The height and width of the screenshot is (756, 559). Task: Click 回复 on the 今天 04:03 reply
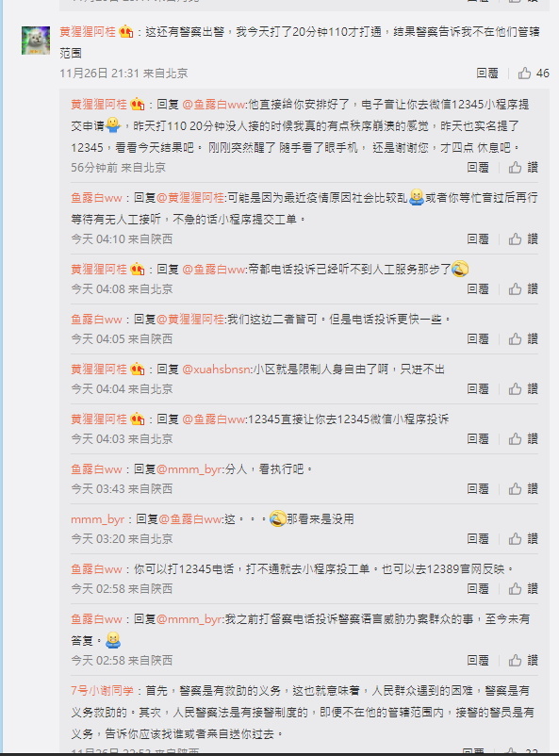click(x=478, y=438)
